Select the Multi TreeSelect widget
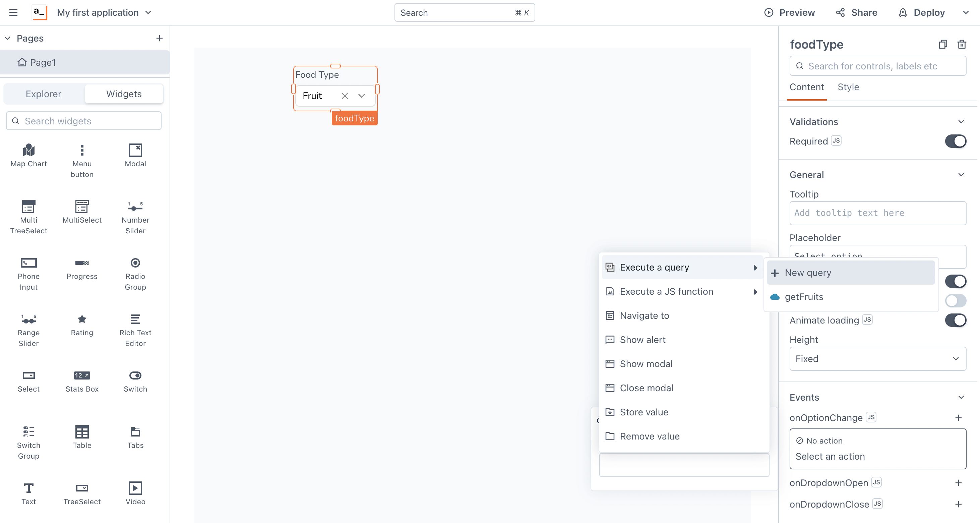 click(28, 217)
